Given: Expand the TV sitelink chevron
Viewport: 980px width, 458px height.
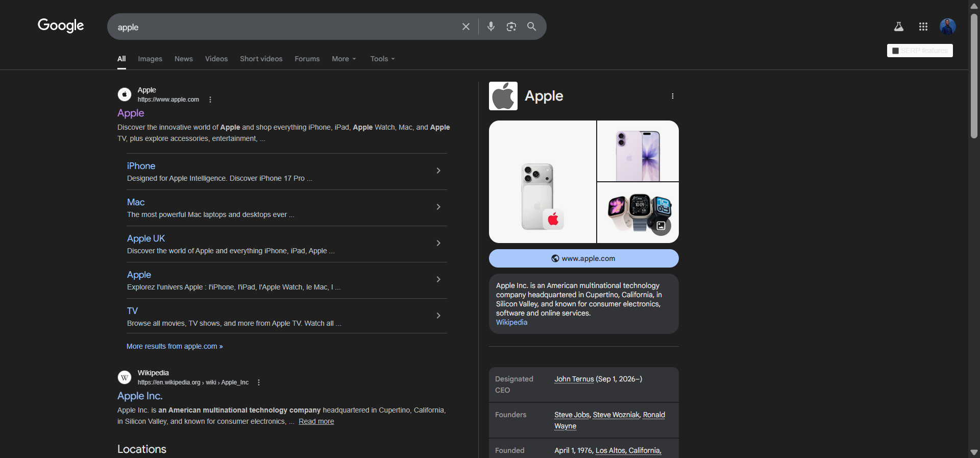Looking at the screenshot, I should (x=438, y=316).
